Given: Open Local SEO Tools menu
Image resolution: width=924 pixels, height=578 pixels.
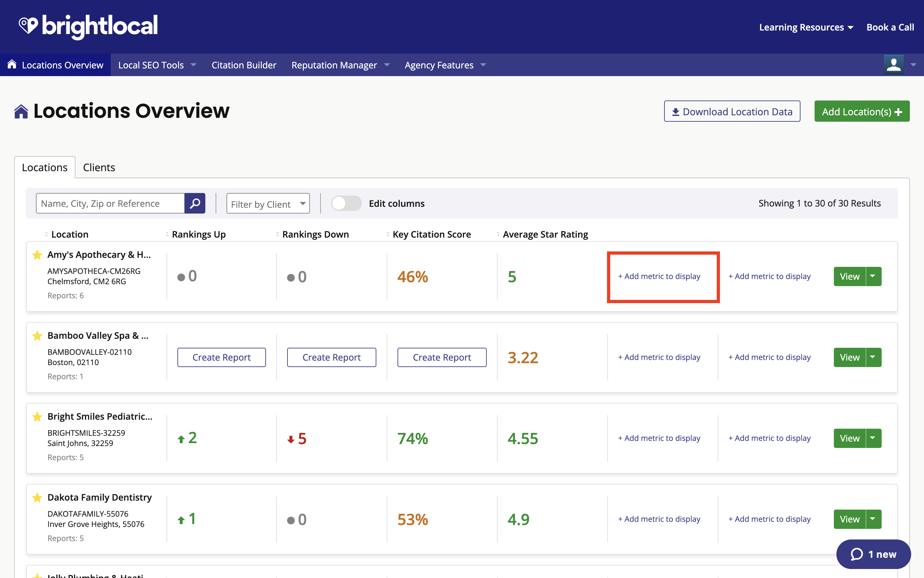Looking at the screenshot, I should coord(157,65).
